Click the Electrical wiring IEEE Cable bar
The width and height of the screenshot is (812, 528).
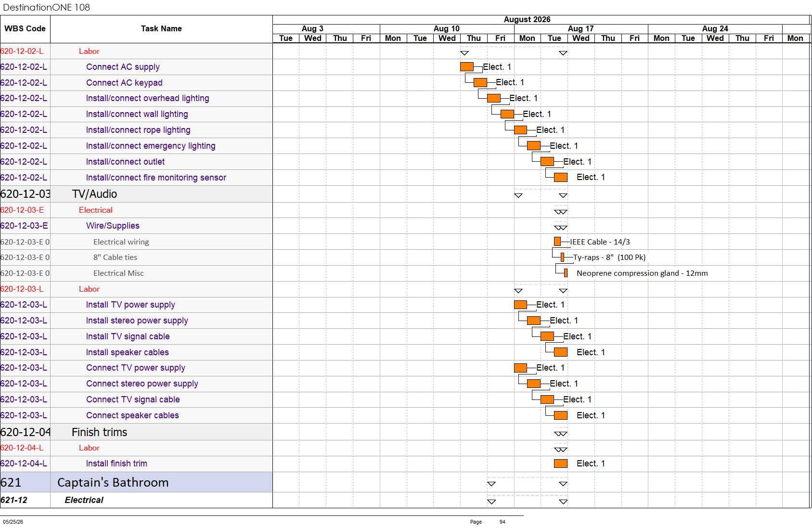tap(557, 242)
